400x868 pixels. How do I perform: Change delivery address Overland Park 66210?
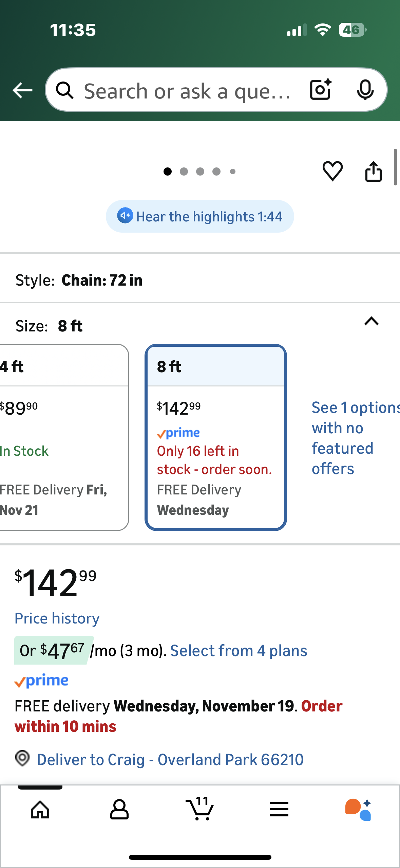point(170,759)
